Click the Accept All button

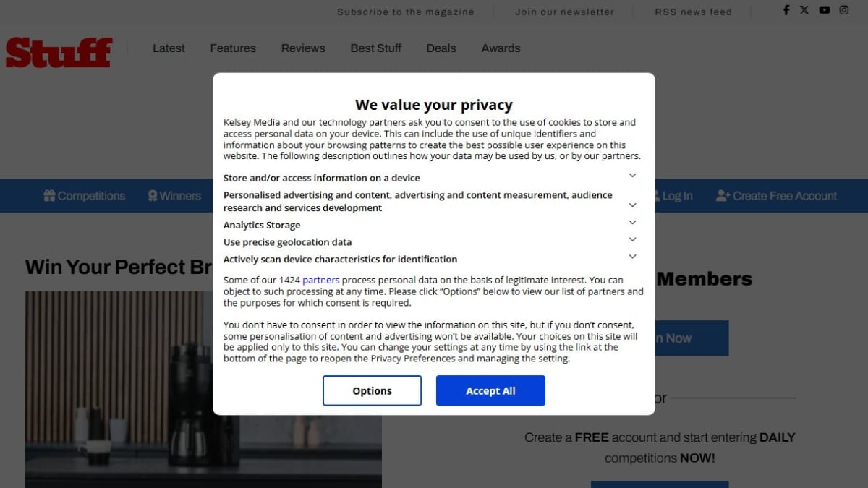490,390
